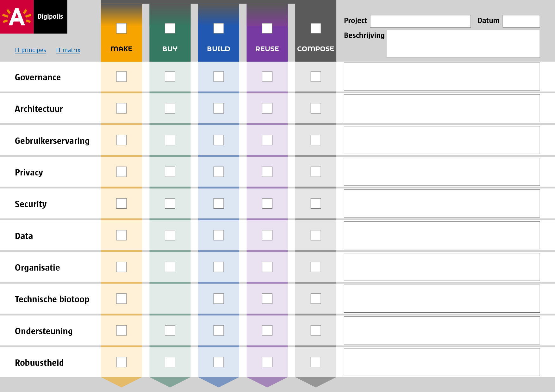
Task: Tick the MAKE column header checkbox
Action: click(x=122, y=28)
